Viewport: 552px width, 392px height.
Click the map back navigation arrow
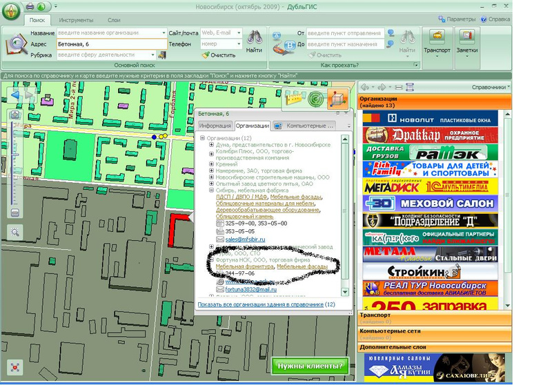click(15, 95)
